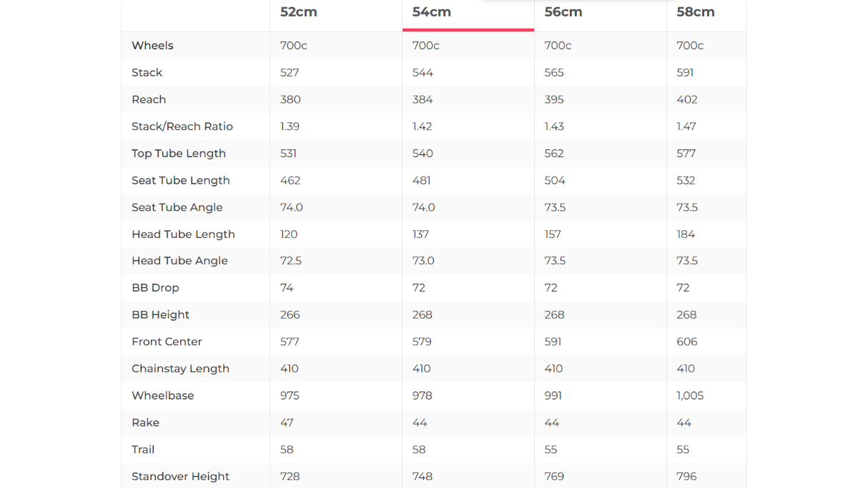Click the 52cm BB Height value 266
Viewport: 868px width, 488px height.
tap(290, 315)
